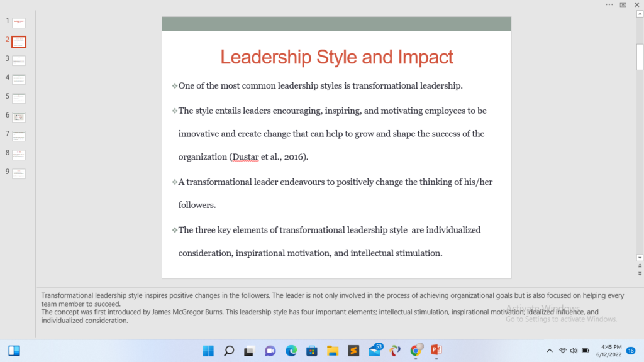
Task: Click PowerPoint icon in the taskbar
Action: 436,351
